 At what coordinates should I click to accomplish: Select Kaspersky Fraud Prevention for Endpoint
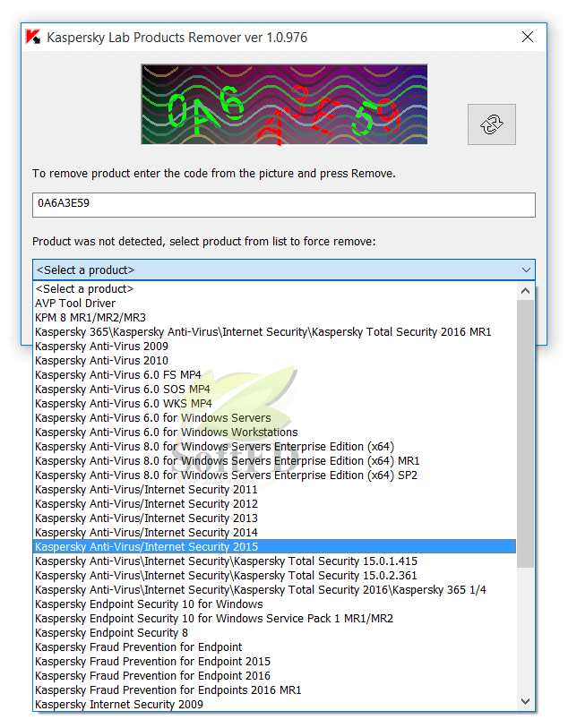(274, 647)
